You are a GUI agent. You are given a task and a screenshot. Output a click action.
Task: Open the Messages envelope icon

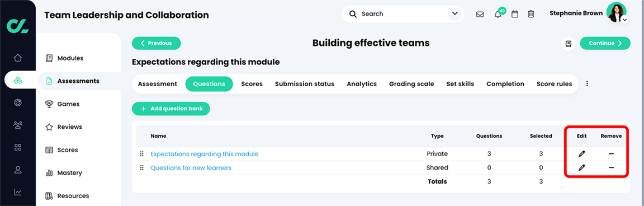[x=480, y=14]
